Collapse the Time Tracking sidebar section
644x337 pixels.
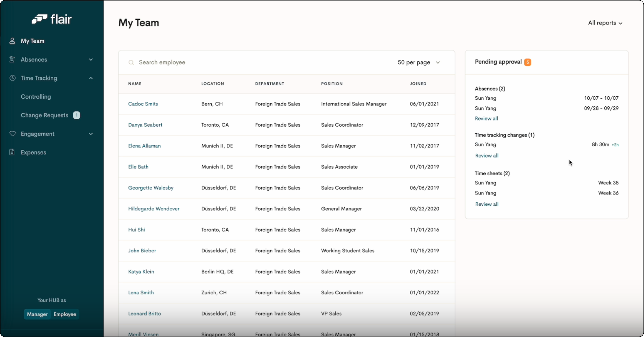91,78
